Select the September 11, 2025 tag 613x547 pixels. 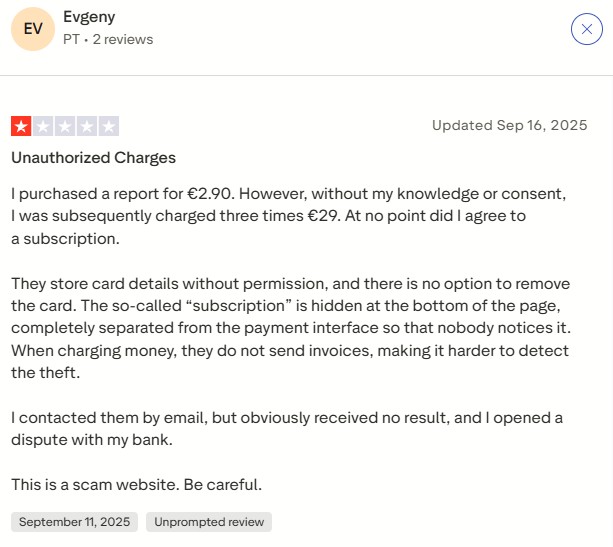(x=74, y=522)
